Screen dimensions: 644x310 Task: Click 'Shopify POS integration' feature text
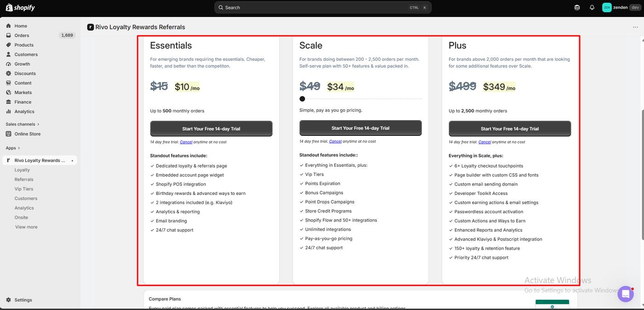tap(181, 184)
